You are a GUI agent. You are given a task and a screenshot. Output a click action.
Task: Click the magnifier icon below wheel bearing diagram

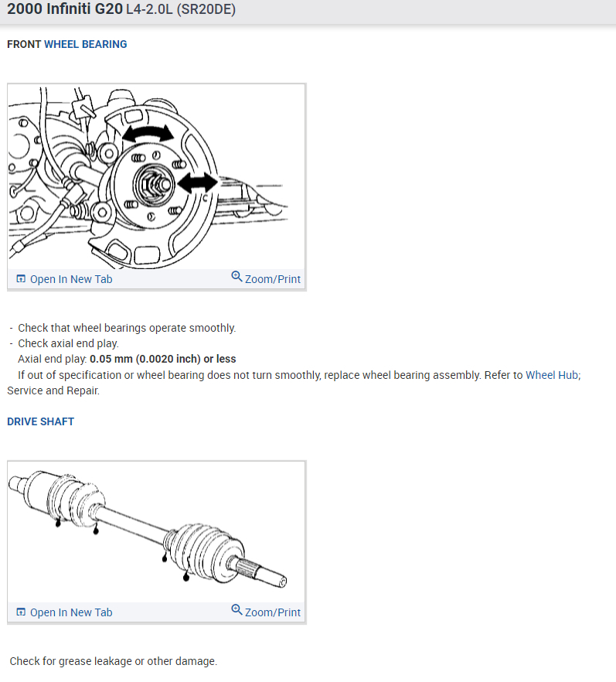point(237,277)
